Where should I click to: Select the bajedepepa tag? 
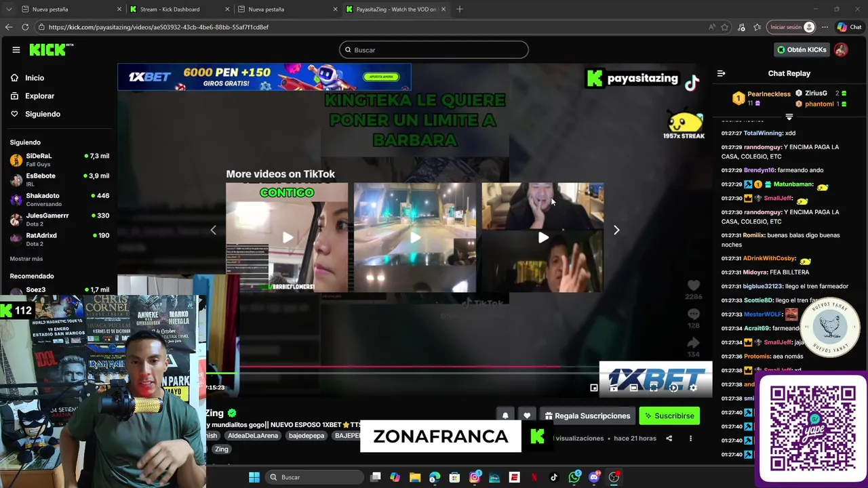307,436
